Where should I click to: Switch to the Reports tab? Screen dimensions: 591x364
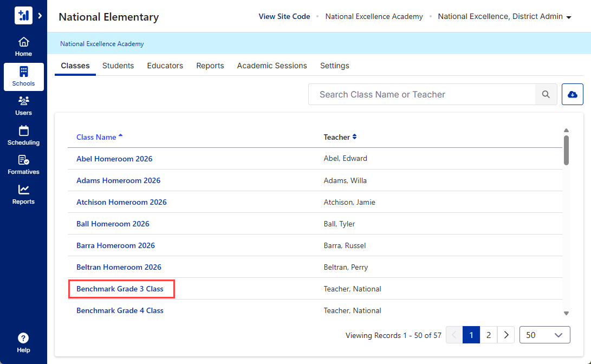pos(210,66)
